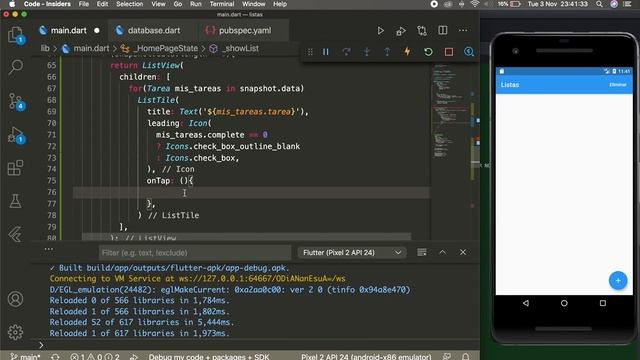The height and width of the screenshot is (360, 640).
Task: Open the Testing flask view
Action: click(x=16, y=201)
